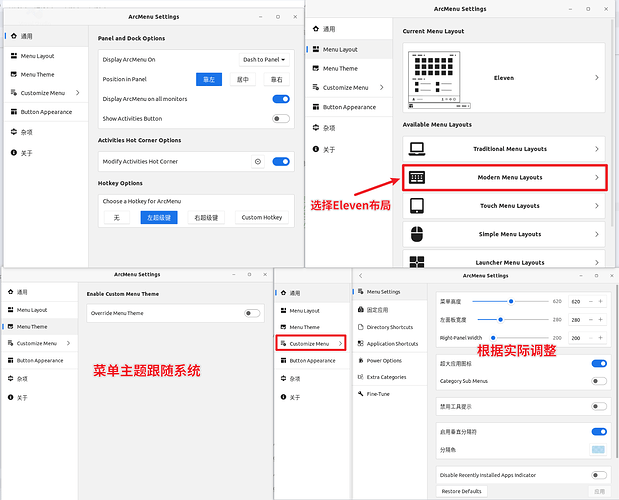The image size is (619, 500).
Task: Enable Override Menu Theme switch
Action: click(252, 313)
